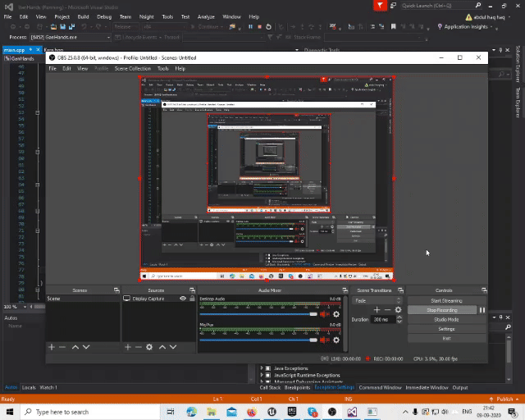Pause recording with the pause icon

(x=482, y=310)
